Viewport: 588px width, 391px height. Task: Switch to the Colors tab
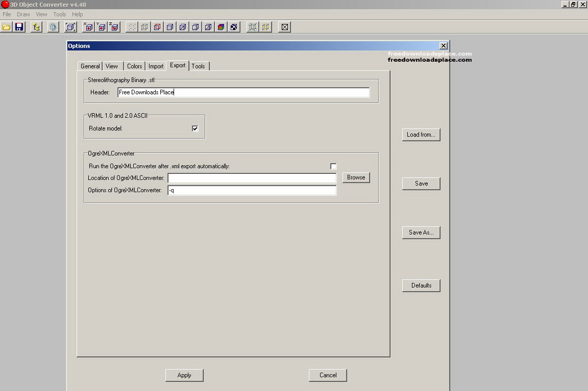(134, 66)
